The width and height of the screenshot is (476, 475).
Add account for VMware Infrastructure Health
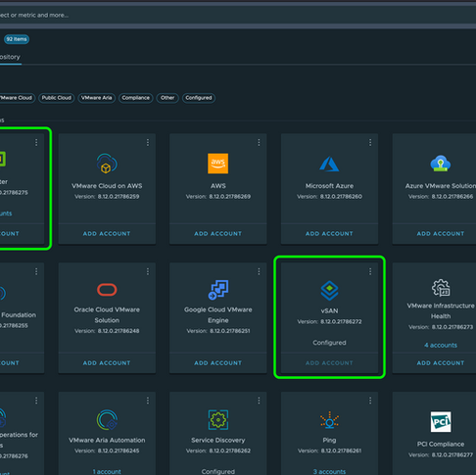tap(441, 363)
